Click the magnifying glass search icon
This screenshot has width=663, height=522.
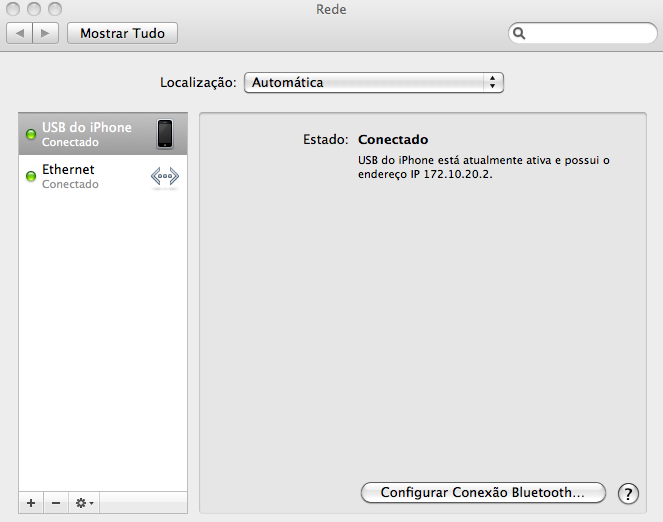tap(519, 33)
